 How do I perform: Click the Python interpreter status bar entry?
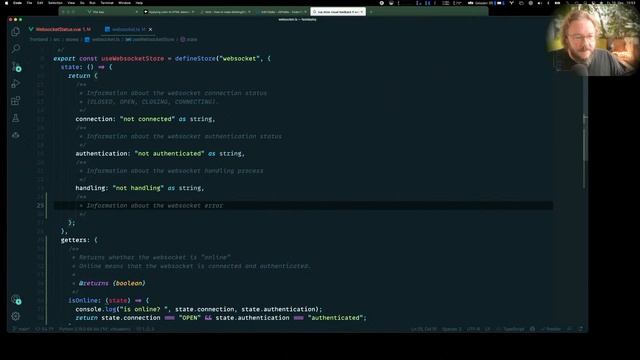pos(95,329)
